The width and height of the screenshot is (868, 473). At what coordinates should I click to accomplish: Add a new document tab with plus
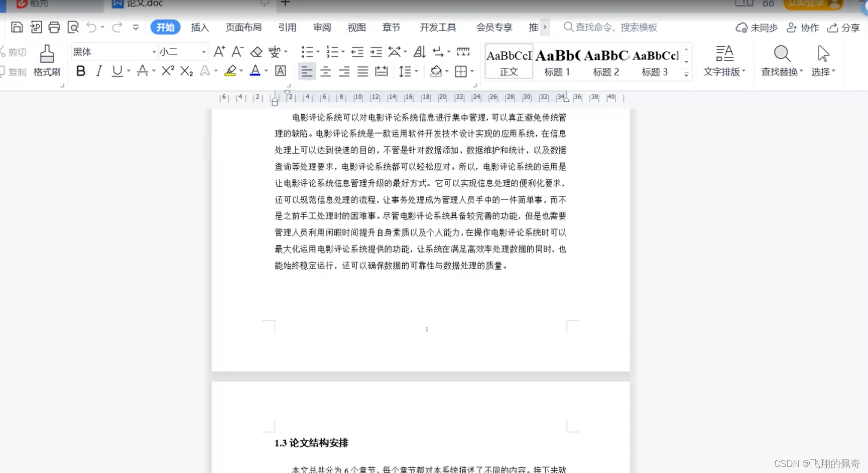click(x=285, y=3)
